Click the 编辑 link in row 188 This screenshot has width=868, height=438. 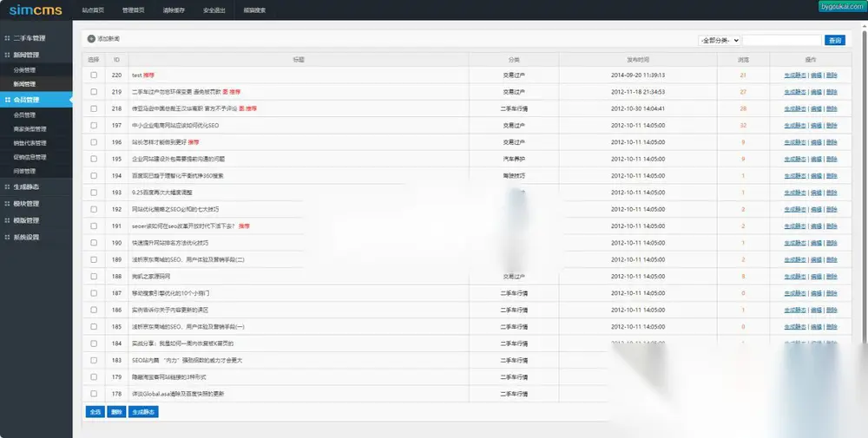(x=816, y=277)
